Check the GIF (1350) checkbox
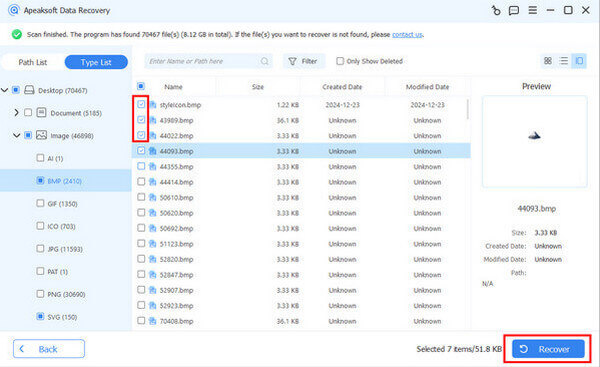 (x=40, y=203)
